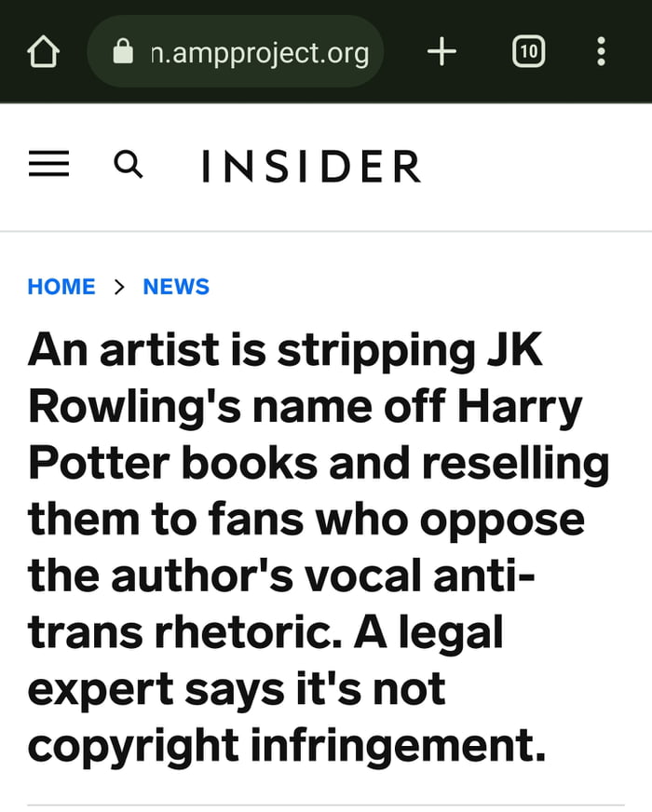Go to the HOME breadcrumb link
The height and width of the screenshot is (812, 652).
pyautogui.click(x=61, y=287)
